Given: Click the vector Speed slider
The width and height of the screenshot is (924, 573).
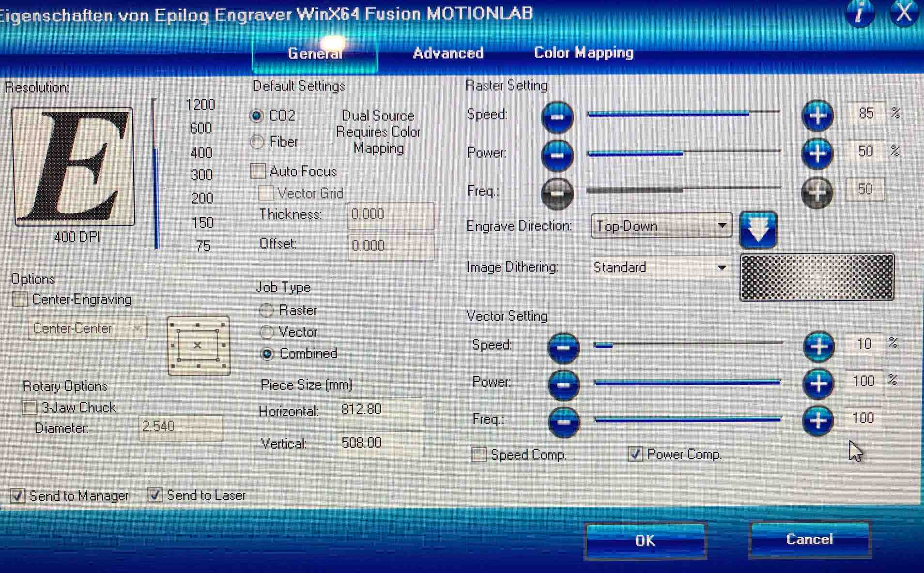Looking at the screenshot, I should [x=688, y=345].
